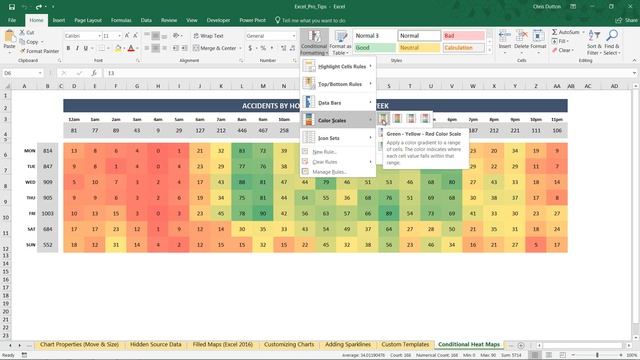Click the insert function fx icon
The width and height of the screenshot is (640, 360).
pyautogui.click(x=94, y=73)
